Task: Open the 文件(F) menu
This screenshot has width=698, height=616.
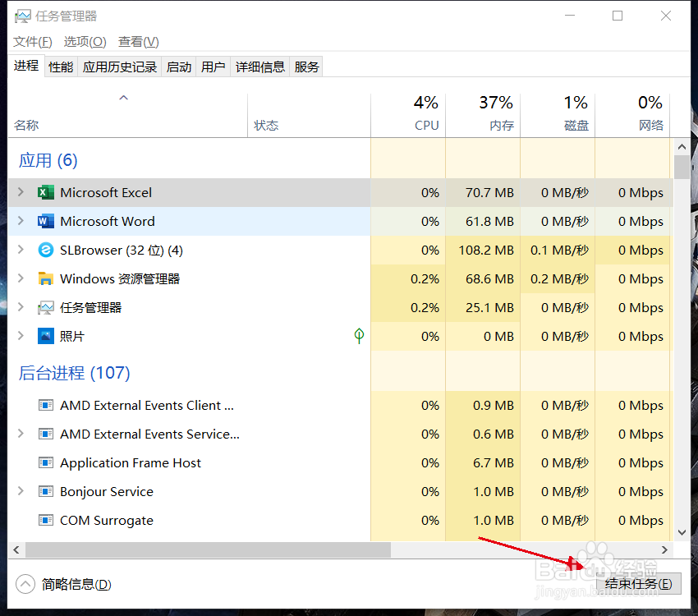Action: [x=33, y=42]
